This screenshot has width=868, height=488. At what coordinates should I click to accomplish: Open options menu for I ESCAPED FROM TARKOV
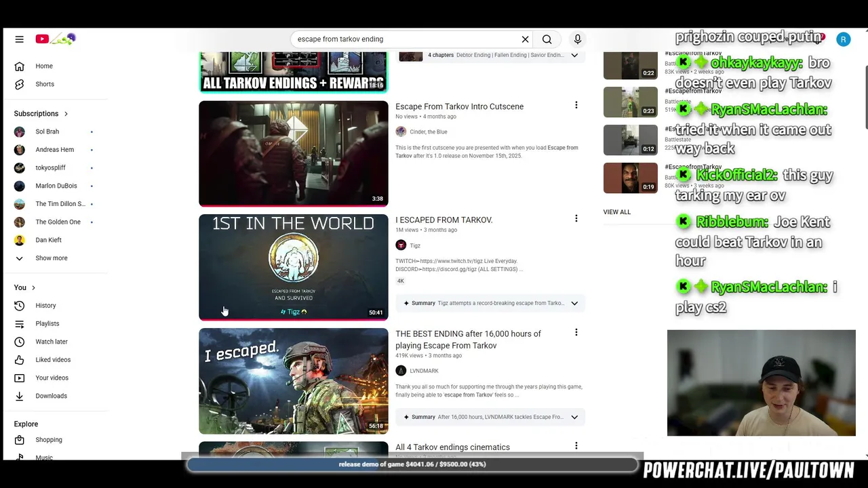(x=576, y=218)
